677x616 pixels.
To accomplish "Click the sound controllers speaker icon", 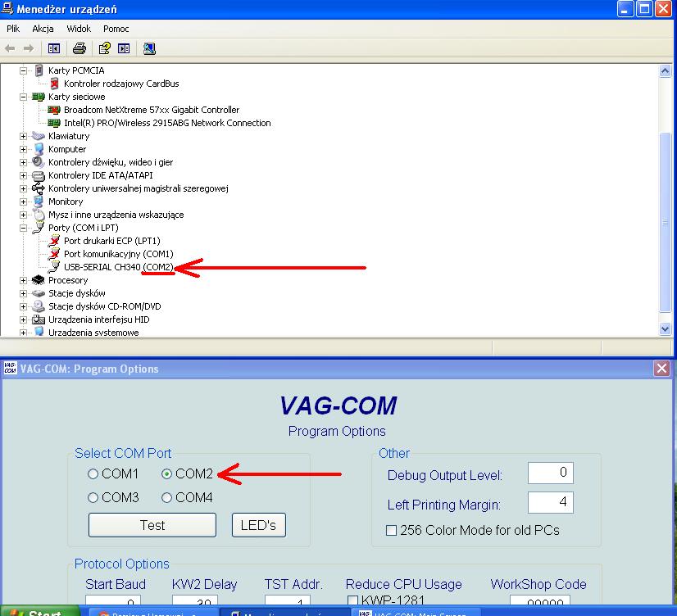I will click(x=39, y=162).
